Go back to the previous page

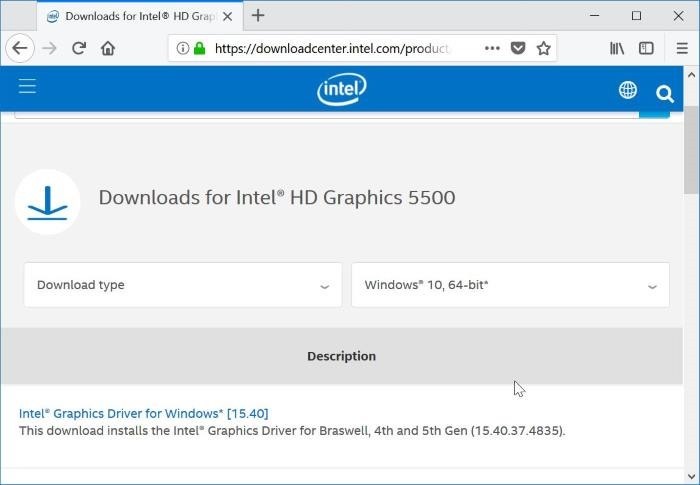point(20,48)
